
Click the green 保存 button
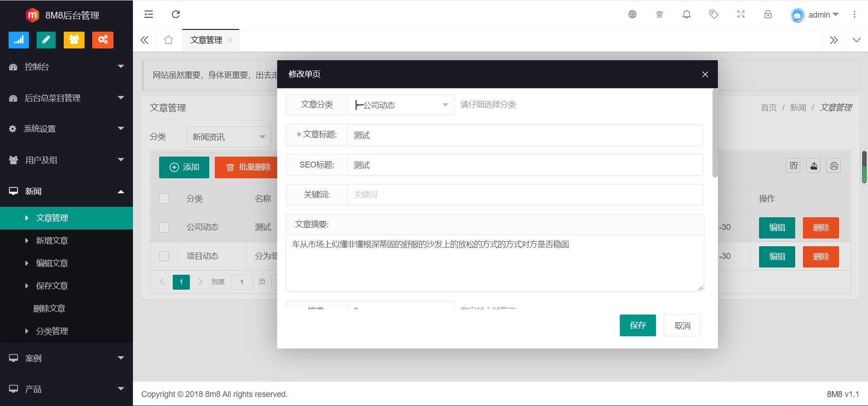point(637,325)
